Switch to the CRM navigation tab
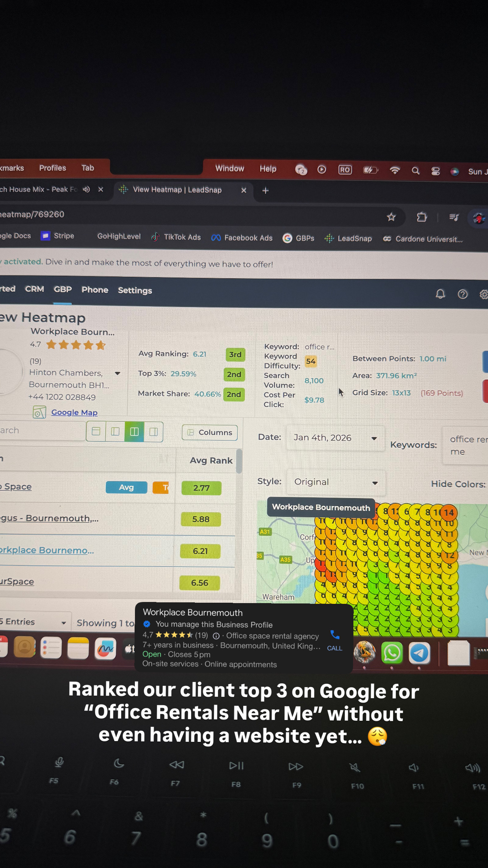The width and height of the screenshot is (488, 868). (34, 289)
